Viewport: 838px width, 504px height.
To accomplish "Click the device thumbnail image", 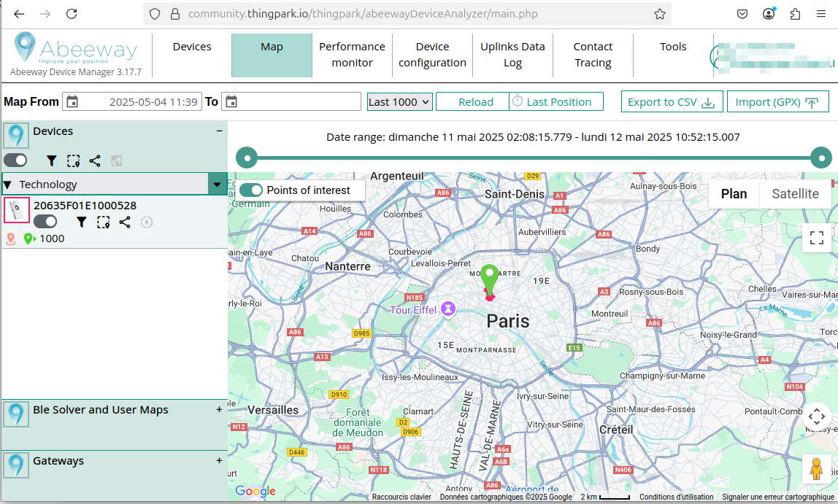I will coord(17,210).
